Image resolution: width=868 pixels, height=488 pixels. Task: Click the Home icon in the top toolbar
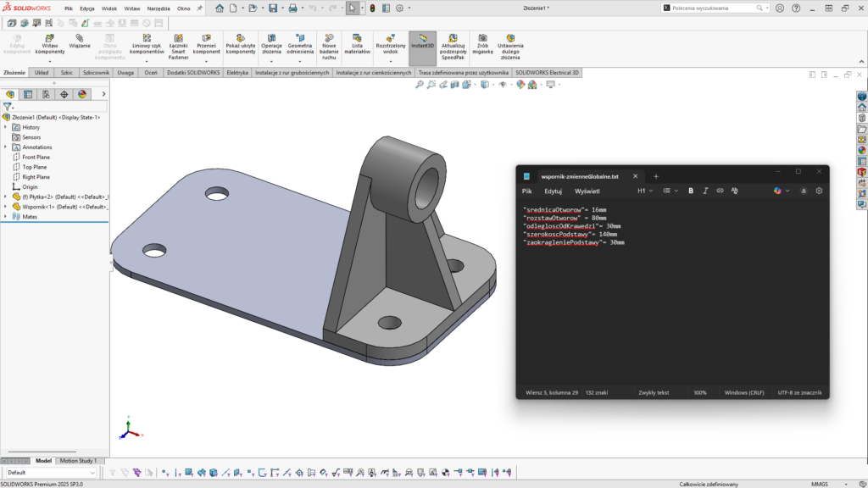[220, 8]
